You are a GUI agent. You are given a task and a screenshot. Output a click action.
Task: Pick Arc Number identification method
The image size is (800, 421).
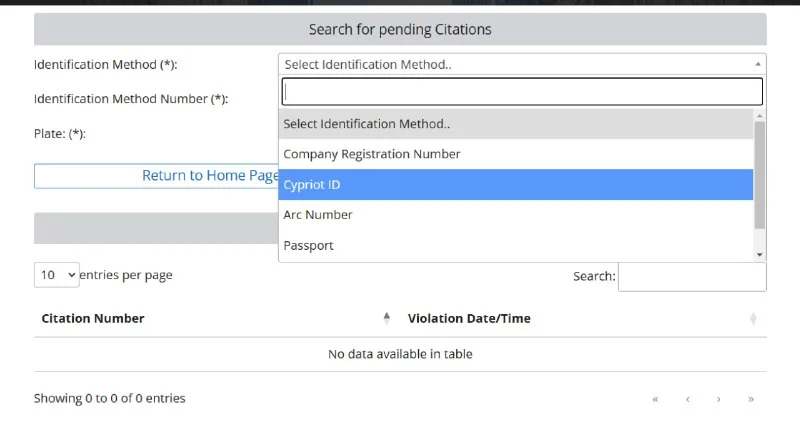[515, 215]
